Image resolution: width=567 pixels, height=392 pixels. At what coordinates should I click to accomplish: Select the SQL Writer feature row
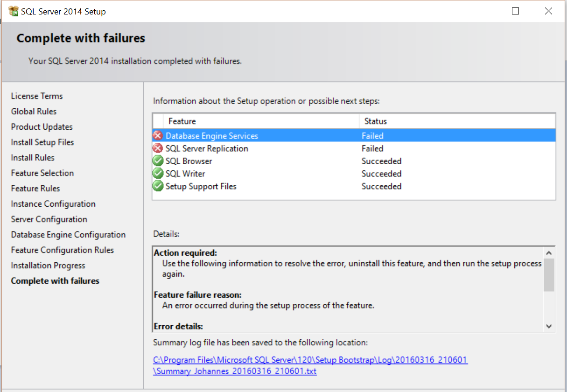(354, 174)
